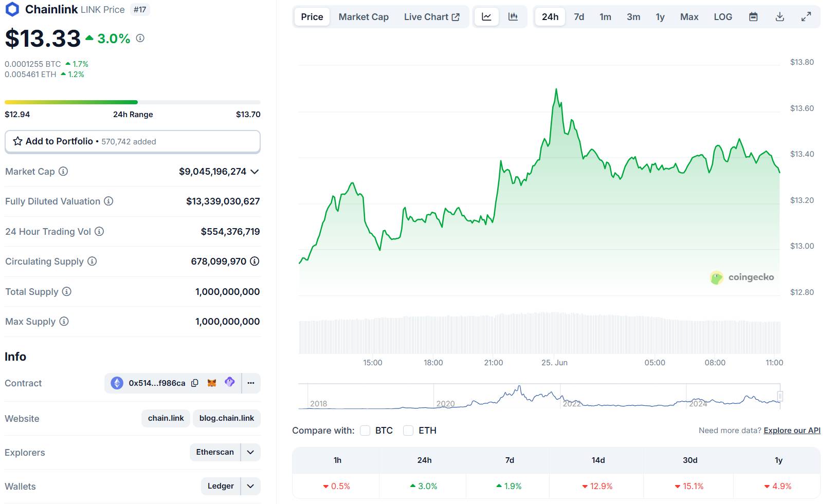Select 7d time range
The image size is (835, 504).
(x=579, y=16)
